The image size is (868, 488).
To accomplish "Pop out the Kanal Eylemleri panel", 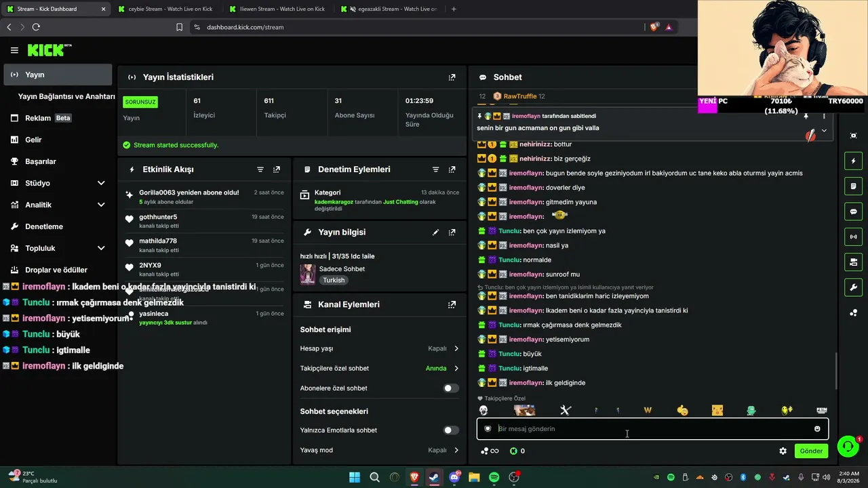I will (452, 305).
